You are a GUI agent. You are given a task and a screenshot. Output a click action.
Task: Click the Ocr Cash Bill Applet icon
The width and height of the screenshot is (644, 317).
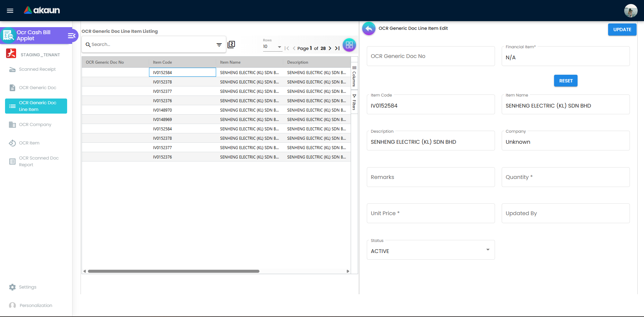(8, 36)
